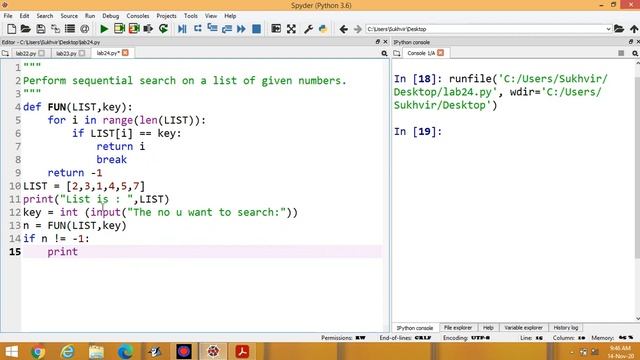Screen dimensions: 640x360
Task: Open the Edit menu
Action: point(24,16)
